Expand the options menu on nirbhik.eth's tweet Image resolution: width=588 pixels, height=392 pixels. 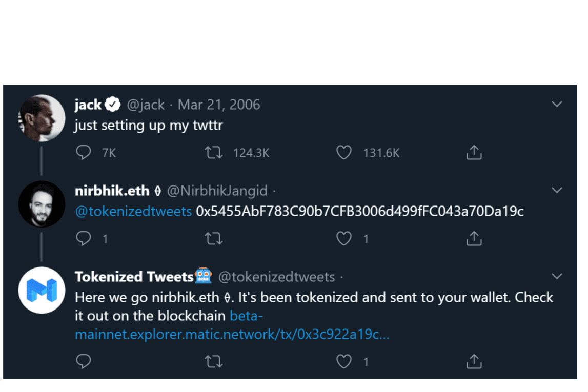coord(557,190)
